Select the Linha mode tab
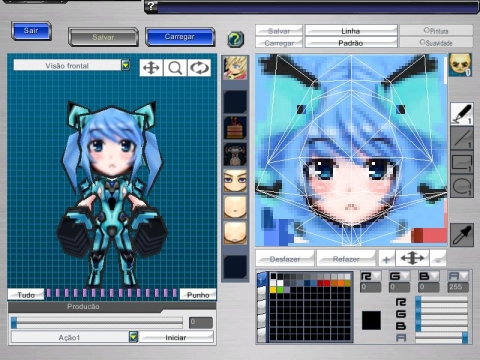The height and width of the screenshot is (360, 480). click(x=351, y=31)
